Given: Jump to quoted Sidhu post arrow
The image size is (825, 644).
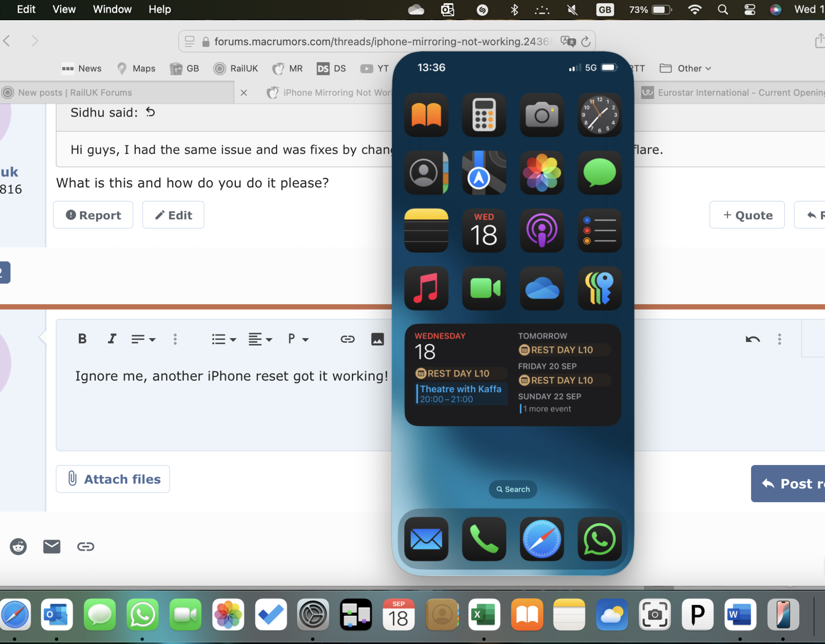Looking at the screenshot, I should [x=150, y=112].
